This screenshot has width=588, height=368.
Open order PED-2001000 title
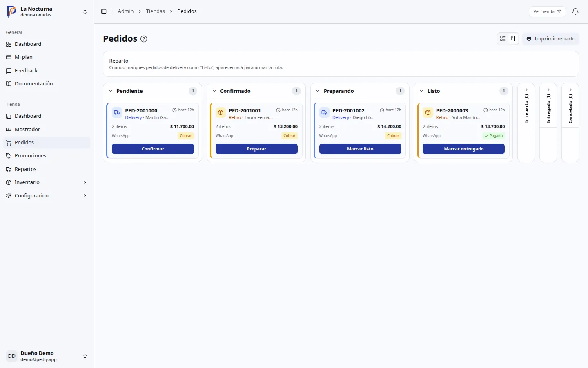point(141,110)
